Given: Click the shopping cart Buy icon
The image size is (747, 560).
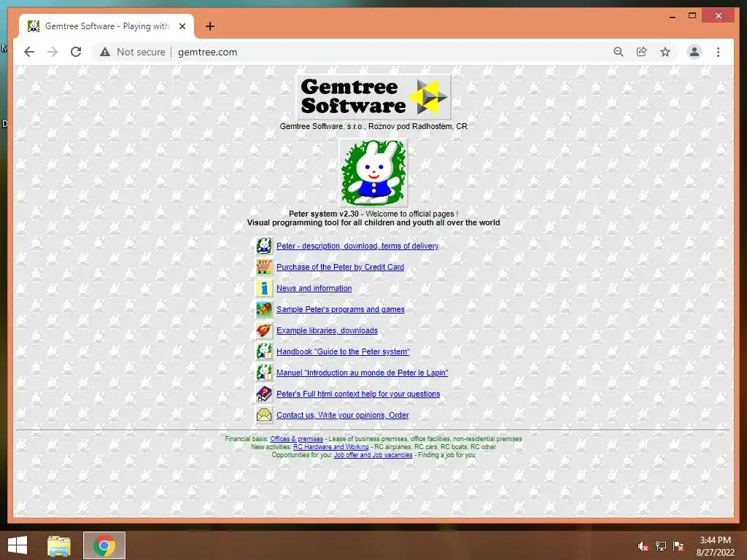Looking at the screenshot, I should tap(264, 267).
